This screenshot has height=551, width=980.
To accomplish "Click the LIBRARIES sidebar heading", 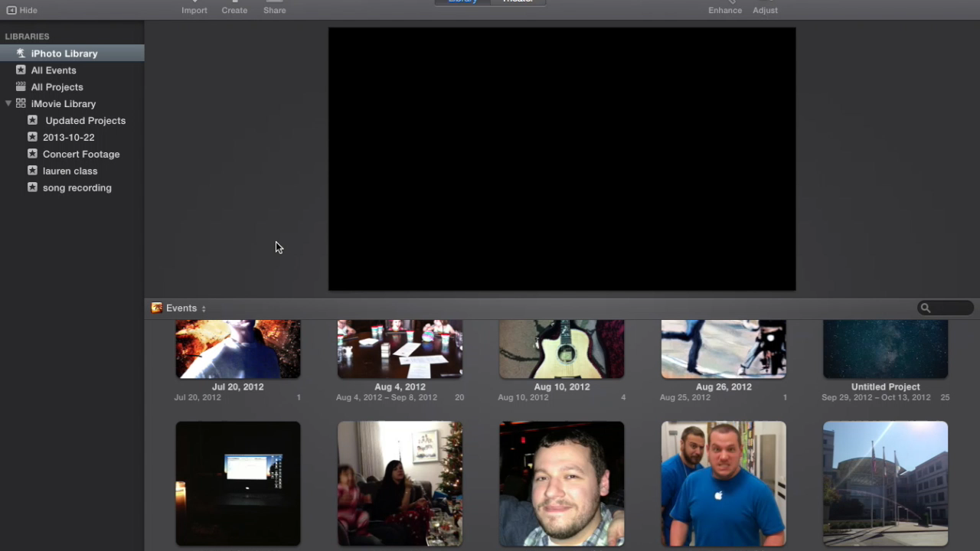I will pos(27,37).
